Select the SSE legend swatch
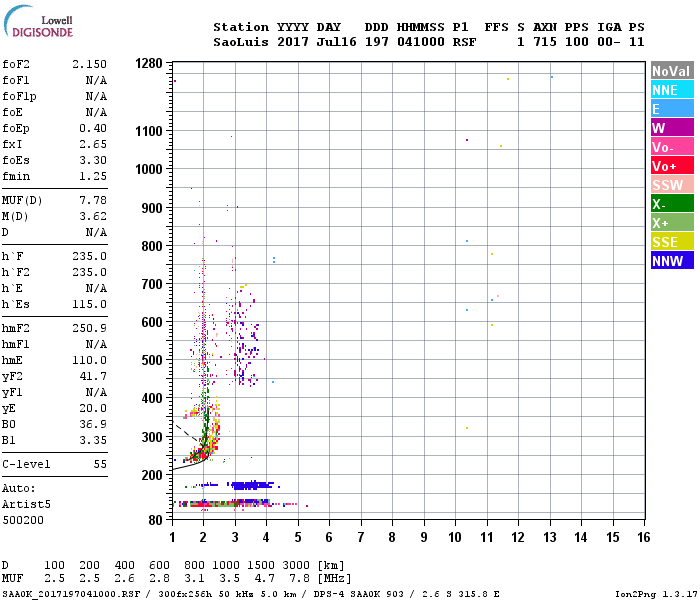 tap(672, 242)
